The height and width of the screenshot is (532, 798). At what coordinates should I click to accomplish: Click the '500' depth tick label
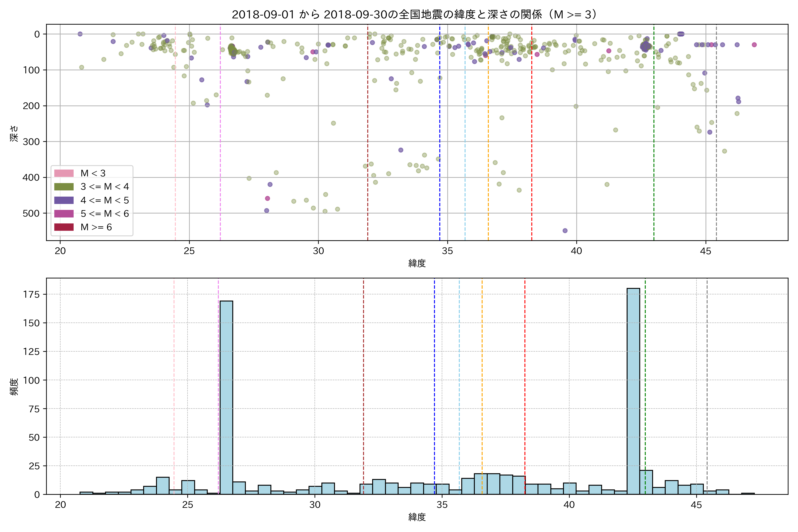(x=31, y=213)
